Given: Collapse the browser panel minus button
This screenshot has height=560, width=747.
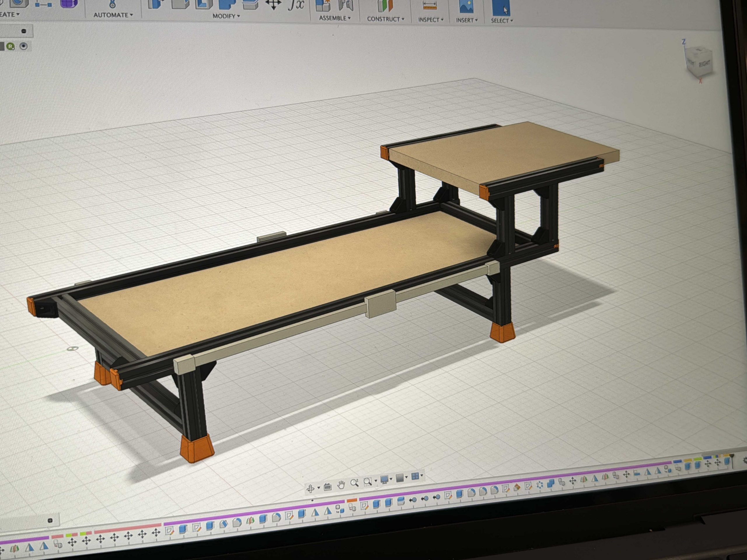Looking at the screenshot, I should [x=24, y=31].
